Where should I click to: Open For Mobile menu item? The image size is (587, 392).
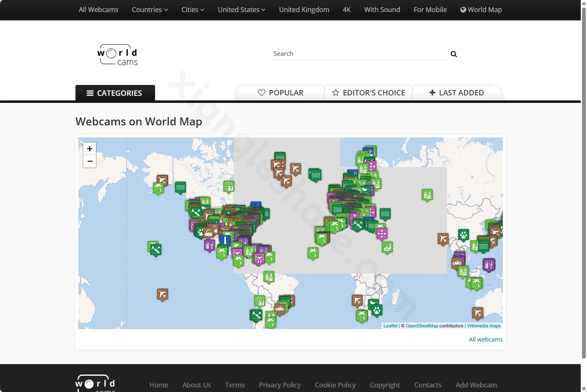(430, 10)
